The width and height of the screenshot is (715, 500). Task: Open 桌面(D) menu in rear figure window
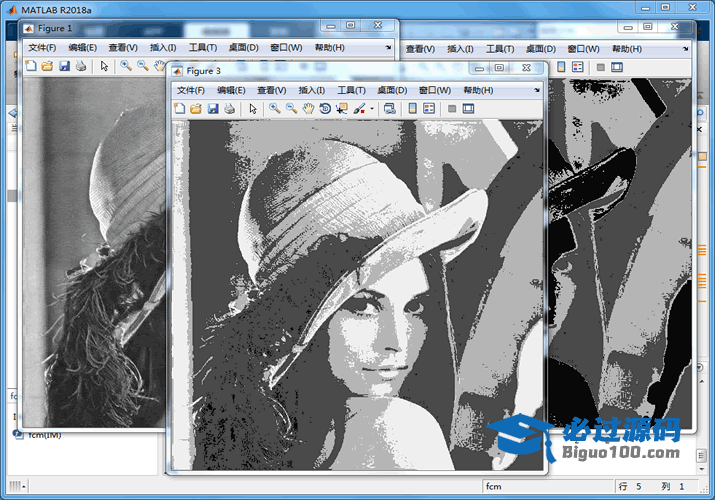tap(540, 49)
